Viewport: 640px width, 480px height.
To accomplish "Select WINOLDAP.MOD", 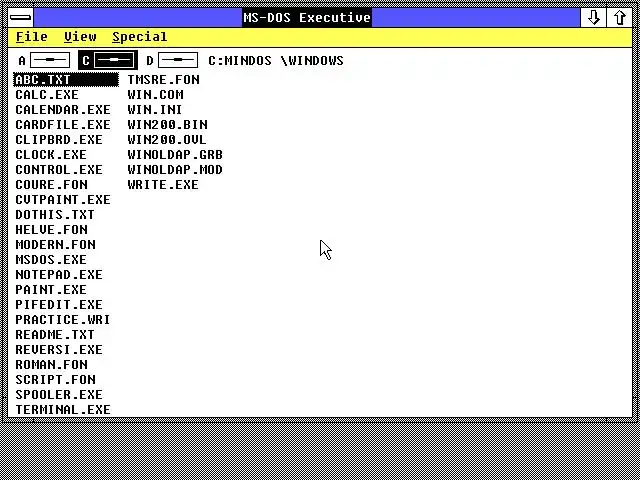I will coord(175,170).
